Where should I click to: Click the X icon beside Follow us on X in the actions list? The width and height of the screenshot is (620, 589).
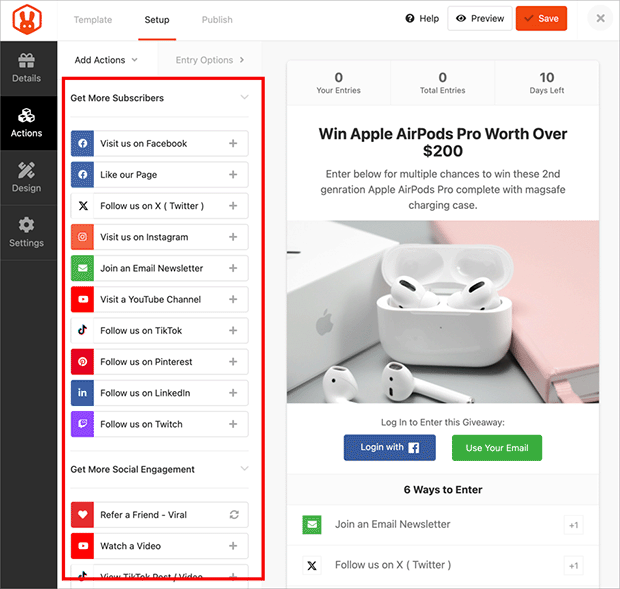point(82,206)
